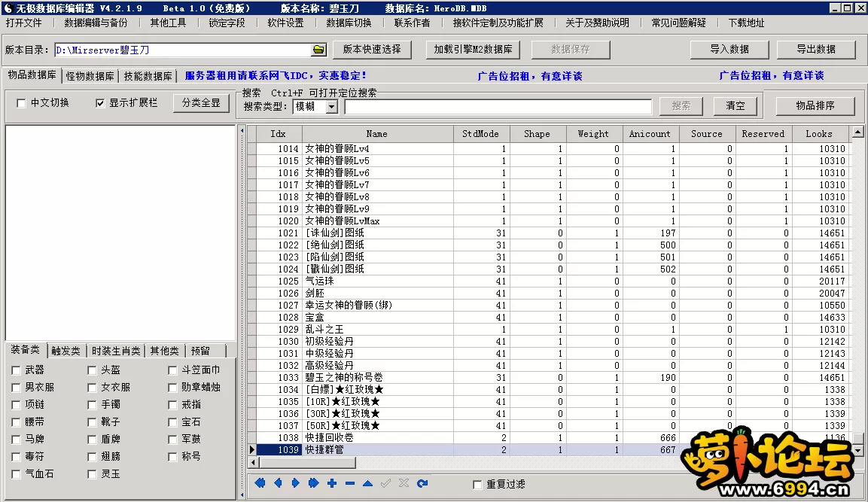Click the 导入数据 button

(729, 49)
